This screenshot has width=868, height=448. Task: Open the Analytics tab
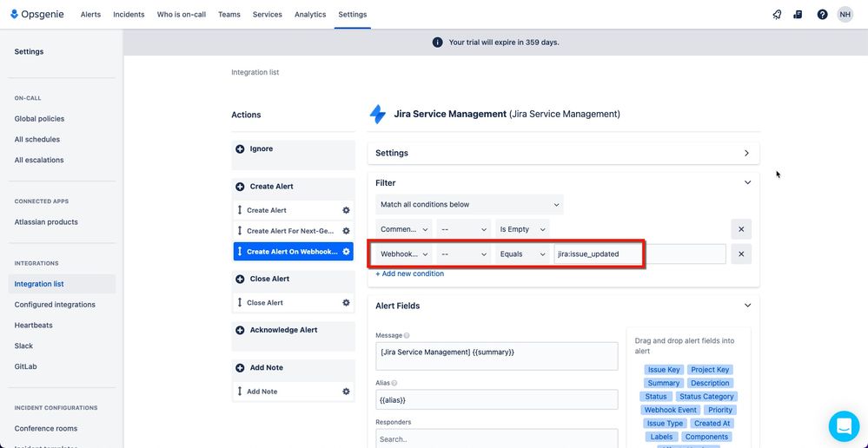(x=310, y=15)
